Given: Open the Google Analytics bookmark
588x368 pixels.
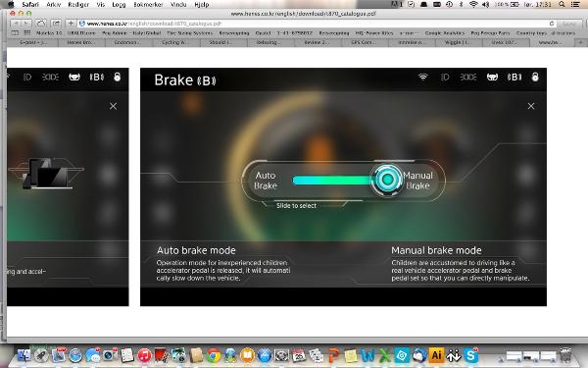Looking at the screenshot, I should [x=445, y=33].
